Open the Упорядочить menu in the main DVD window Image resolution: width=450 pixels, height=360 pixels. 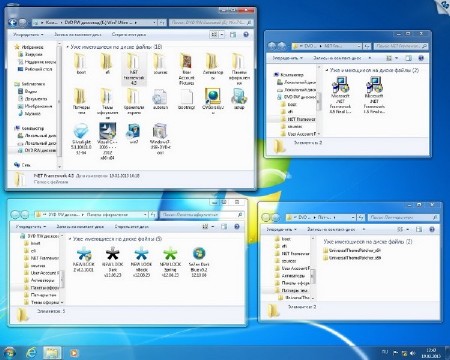28,34
